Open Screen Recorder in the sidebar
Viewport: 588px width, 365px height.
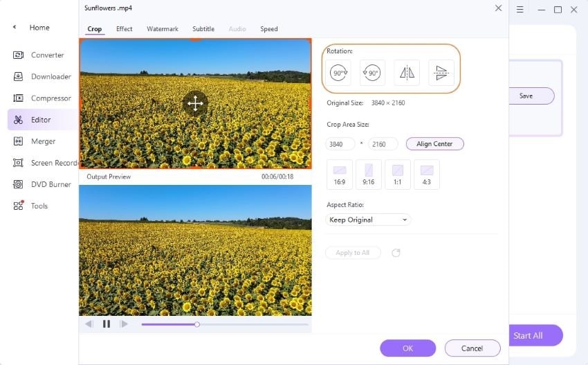coord(43,163)
